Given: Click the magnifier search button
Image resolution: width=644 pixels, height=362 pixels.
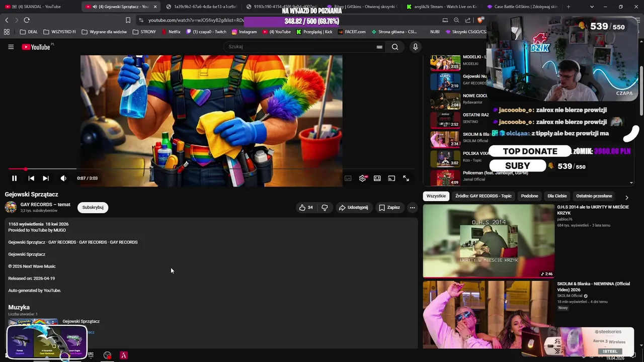Looking at the screenshot, I should (x=395, y=47).
